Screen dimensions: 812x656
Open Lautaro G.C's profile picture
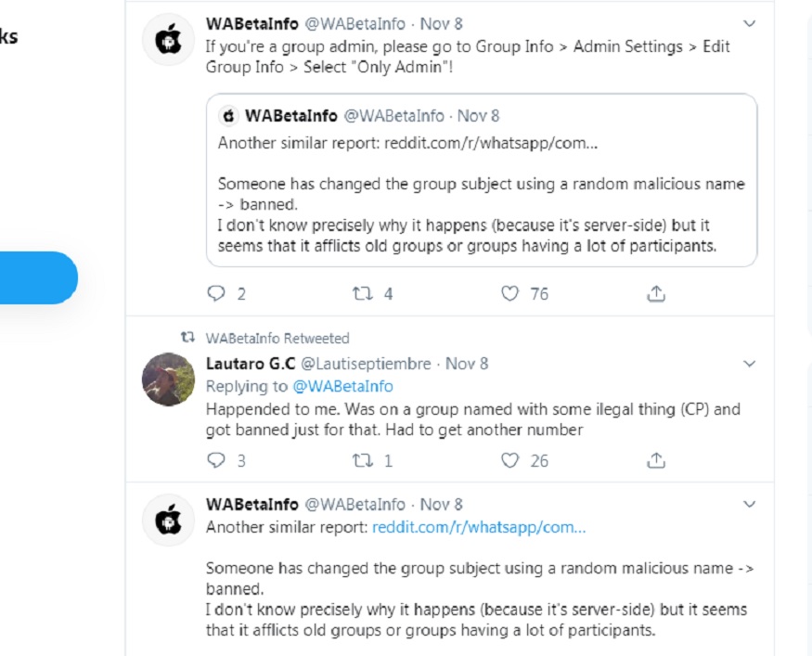click(168, 379)
